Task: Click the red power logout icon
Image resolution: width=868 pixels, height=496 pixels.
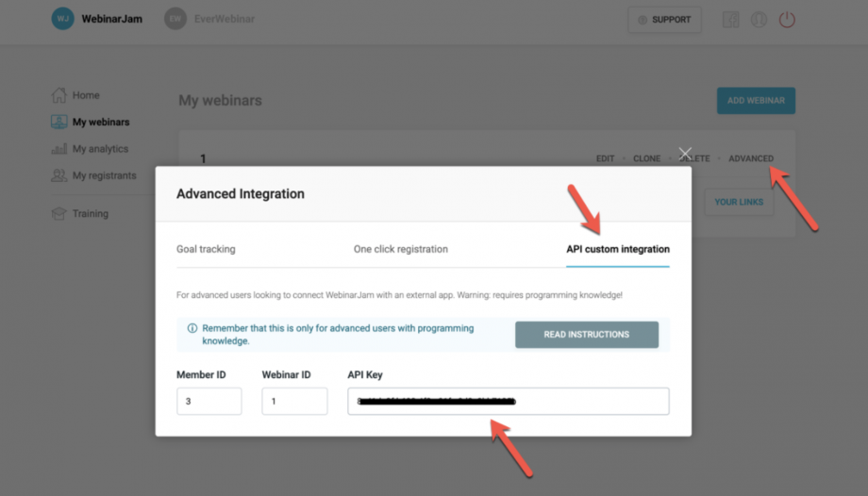Action: click(x=787, y=20)
